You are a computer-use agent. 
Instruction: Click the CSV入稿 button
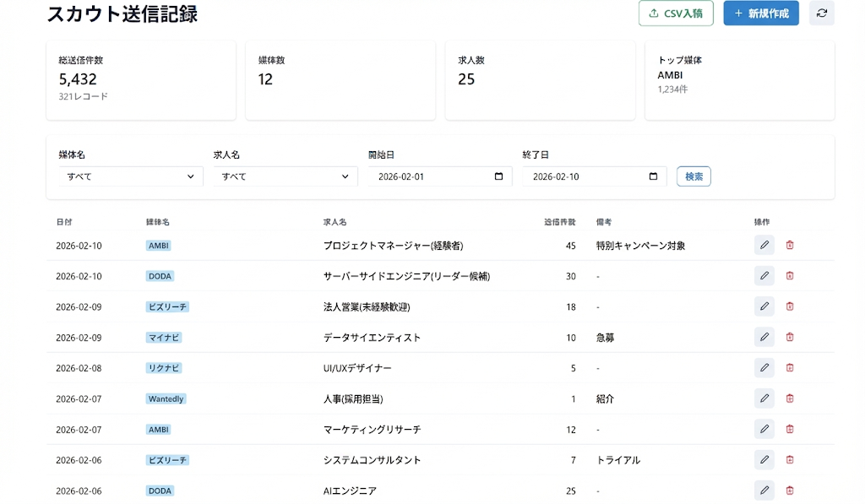(x=676, y=14)
